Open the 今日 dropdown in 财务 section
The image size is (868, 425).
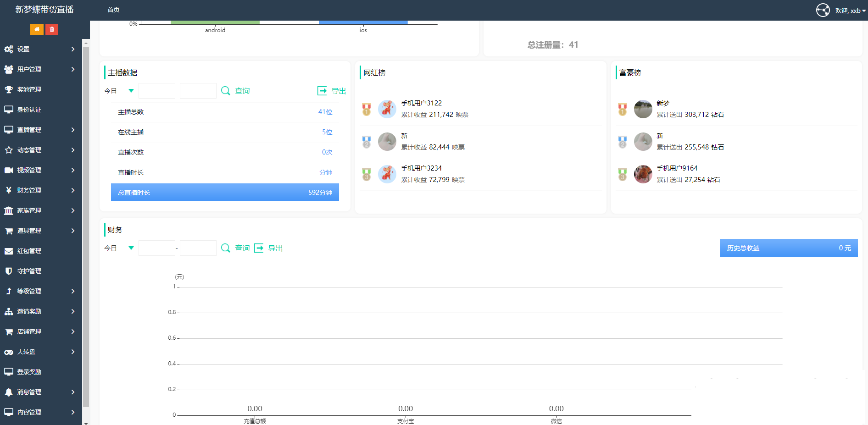tap(119, 248)
